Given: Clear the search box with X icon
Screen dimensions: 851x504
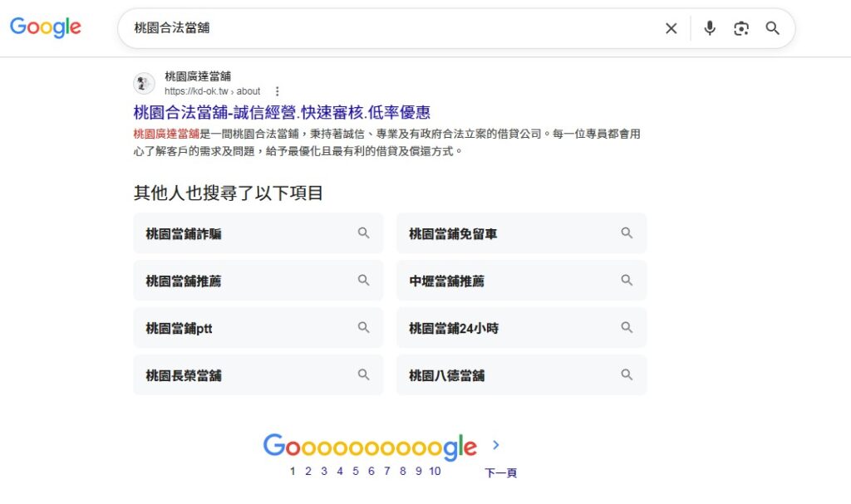Looking at the screenshot, I should [671, 28].
